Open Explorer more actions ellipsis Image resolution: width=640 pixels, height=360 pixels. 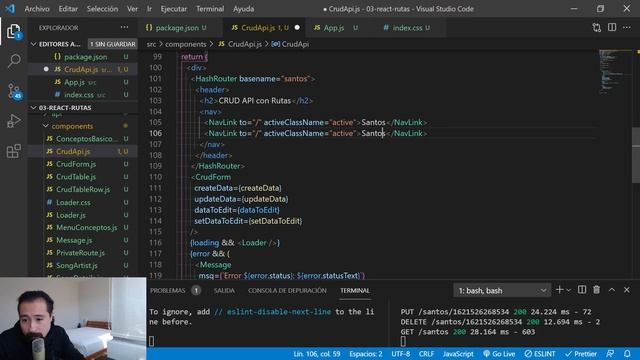[124, 27]
